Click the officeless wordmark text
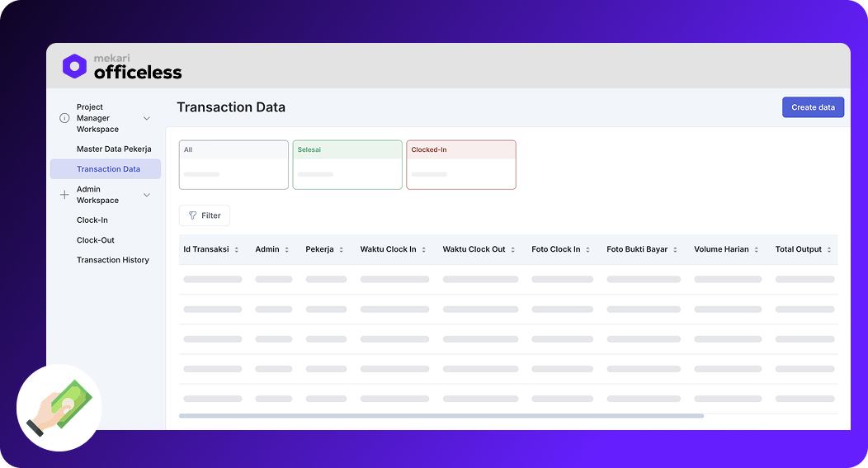 [x=138, y=73]
